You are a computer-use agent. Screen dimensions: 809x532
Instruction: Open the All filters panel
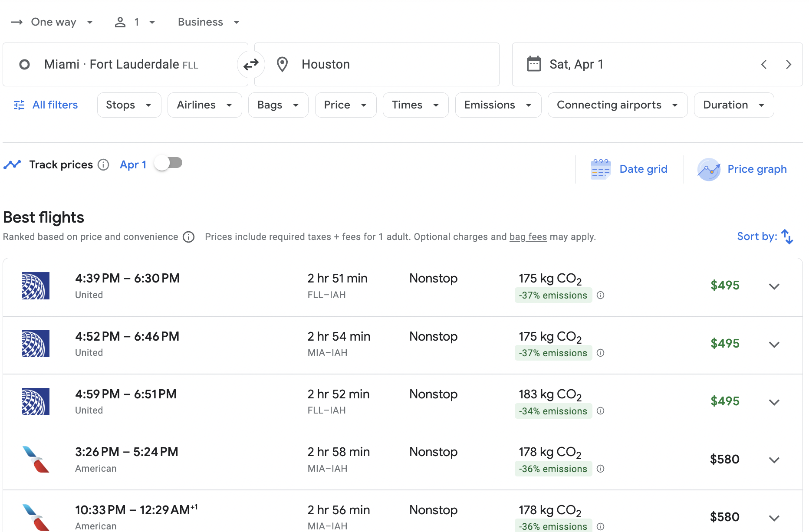46,105
